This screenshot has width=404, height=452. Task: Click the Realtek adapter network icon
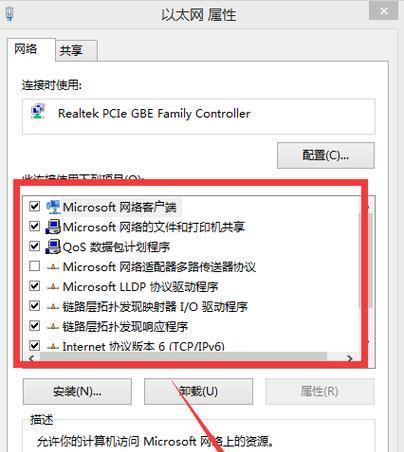(x=38, y=111)
